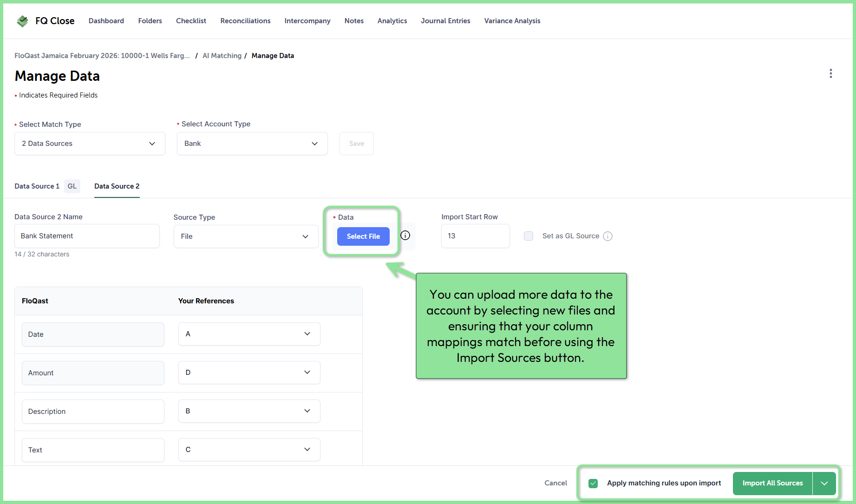
Task: Click Cancel at the bottom
Action: (555, 483)
